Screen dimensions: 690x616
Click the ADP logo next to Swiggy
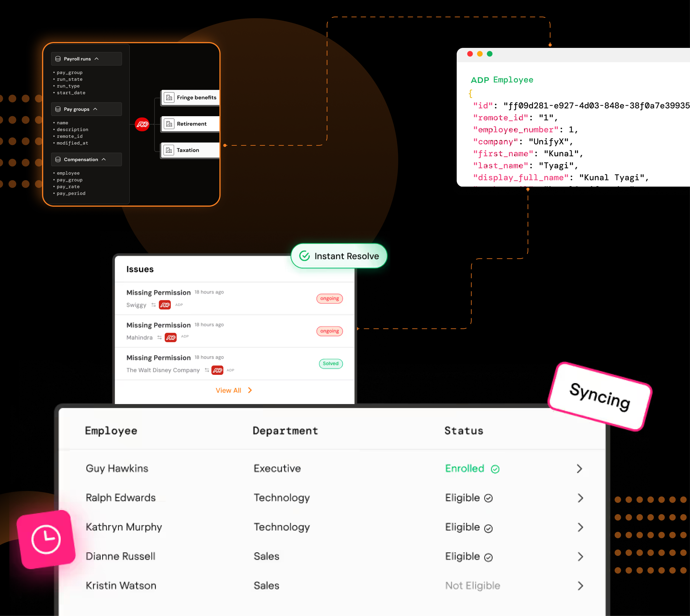pyautogui.click(x=165, y=304)
